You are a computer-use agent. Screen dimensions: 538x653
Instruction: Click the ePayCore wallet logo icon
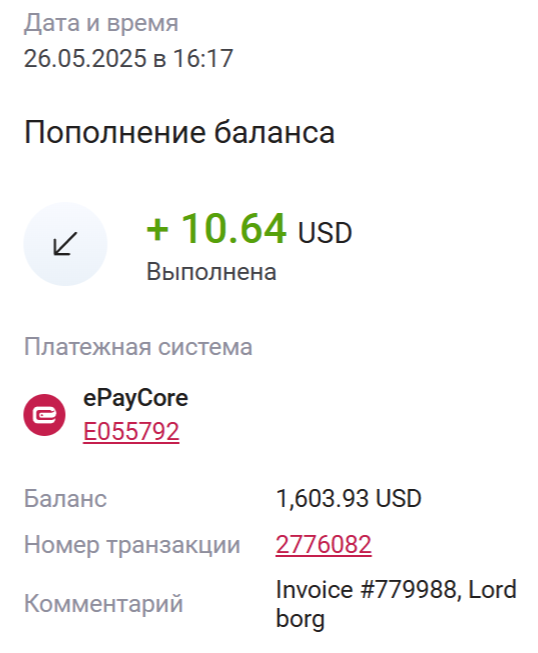pos(44,415)
